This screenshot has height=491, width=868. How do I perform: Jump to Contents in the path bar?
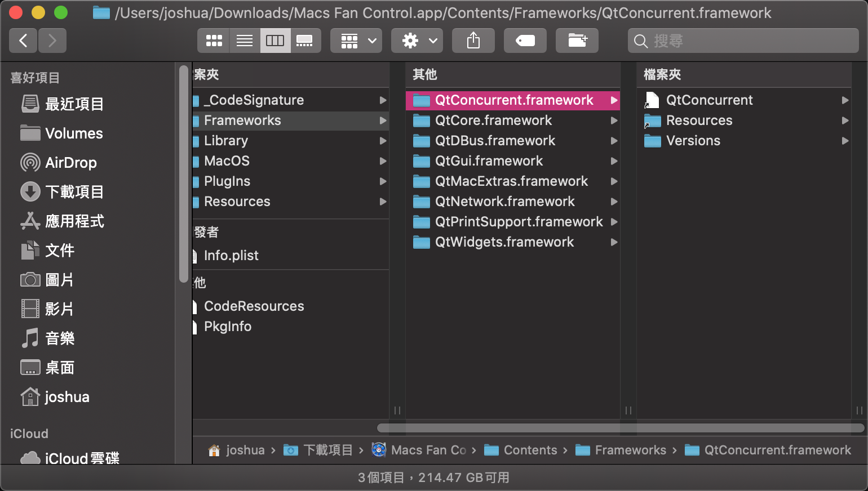(521, 450)
